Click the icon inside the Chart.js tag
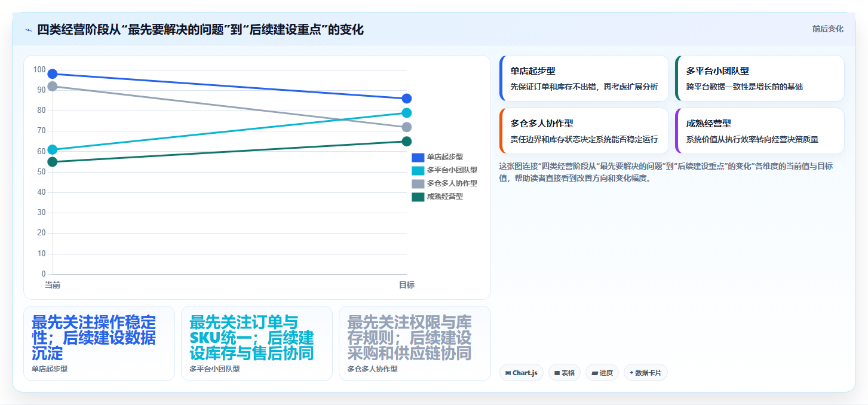This screenshot has width=868, height=405. click(x=508, y=373)
